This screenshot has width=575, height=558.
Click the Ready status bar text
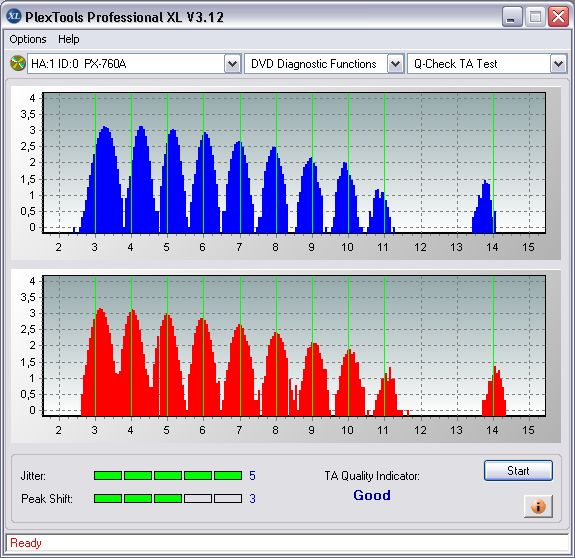point(26,543)
